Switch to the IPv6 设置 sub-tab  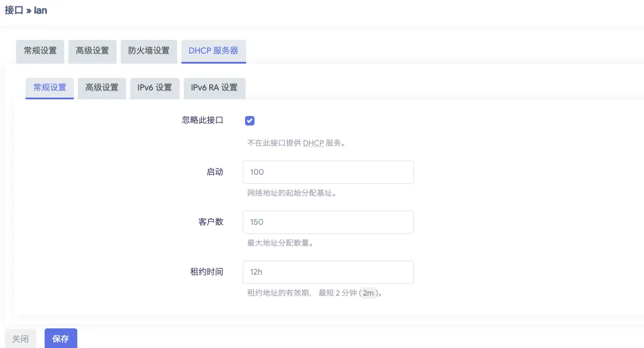155,88
